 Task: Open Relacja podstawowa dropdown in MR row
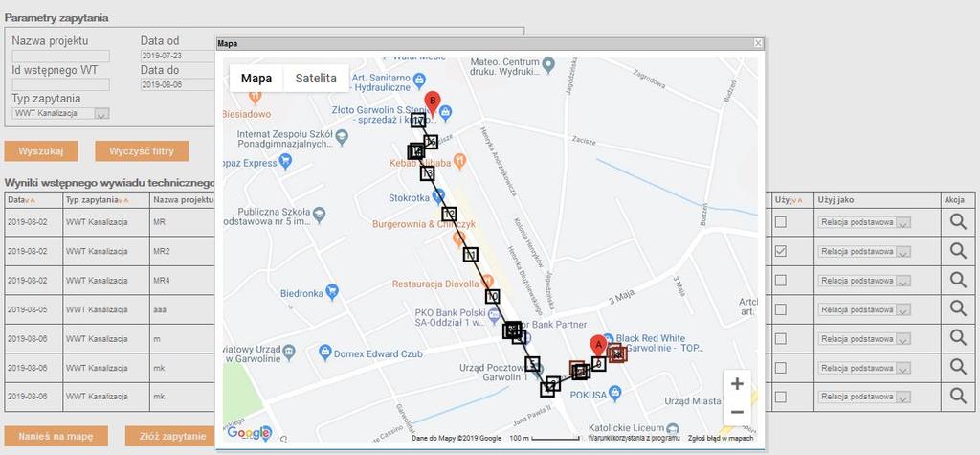pyautogui.click(x=864, y=222)
